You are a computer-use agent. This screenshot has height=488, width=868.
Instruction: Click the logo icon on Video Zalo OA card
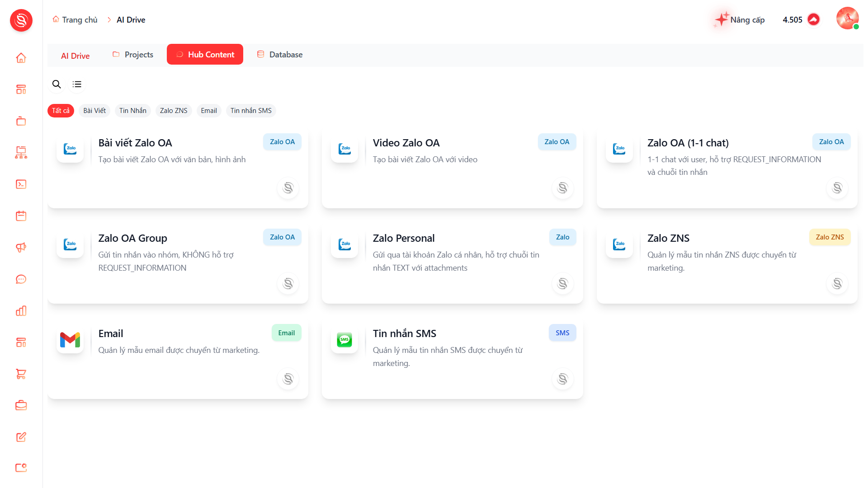tap(562, 188)
